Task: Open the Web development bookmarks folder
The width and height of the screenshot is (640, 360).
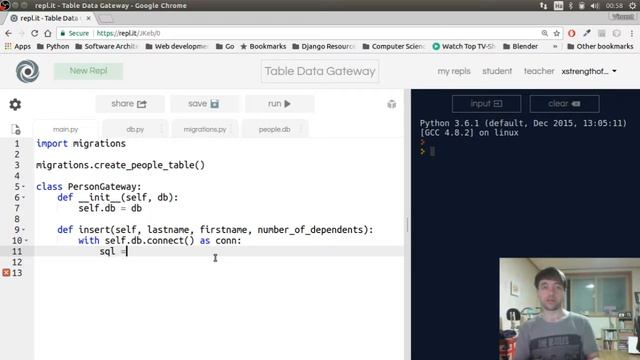Action: (177, 47)
